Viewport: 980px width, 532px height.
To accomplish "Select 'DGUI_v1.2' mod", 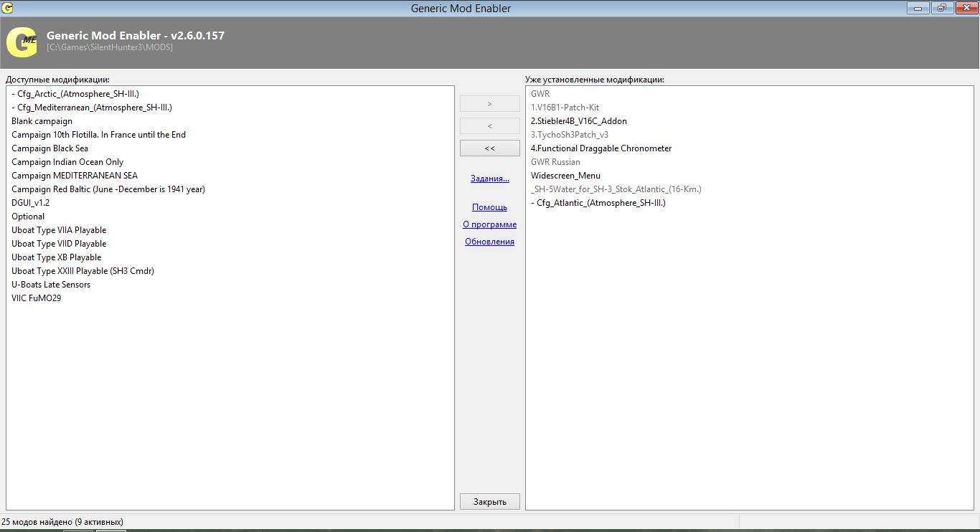I will click(31, 203).
